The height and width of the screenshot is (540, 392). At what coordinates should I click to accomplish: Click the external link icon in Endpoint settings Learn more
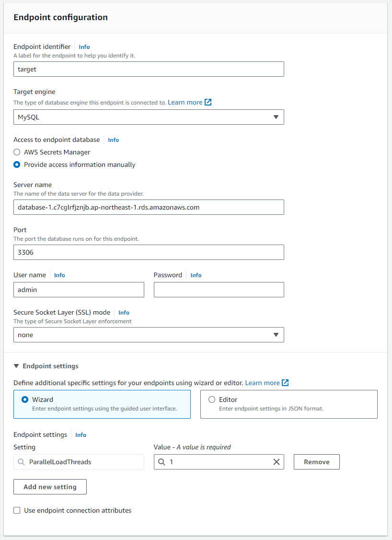click(x=285, y=383)
